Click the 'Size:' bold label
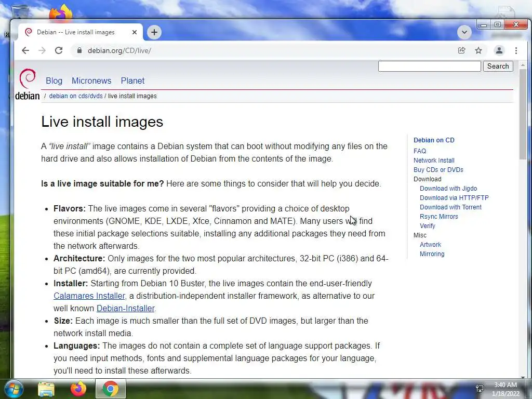Viewport: 532px width, 399px height. (x=63, y=321)
